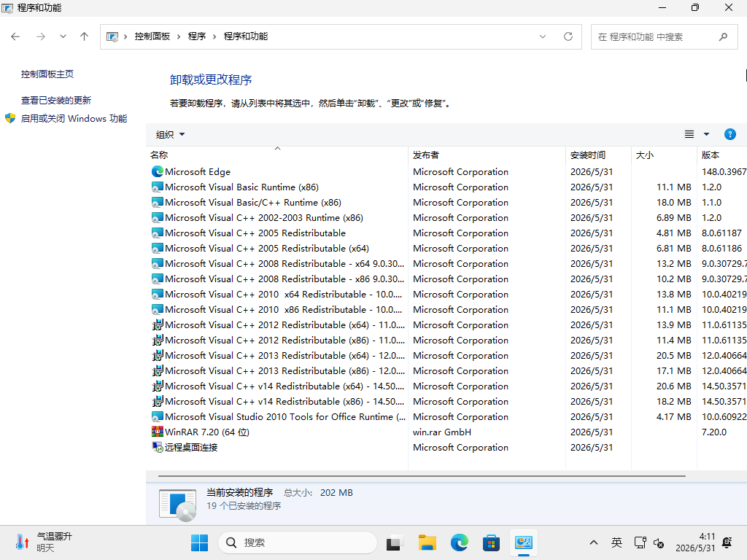Image resolution: width=747 pixels, height=560 pixels.
Task: Expand the address bar history dropdown
Action: 543,36
